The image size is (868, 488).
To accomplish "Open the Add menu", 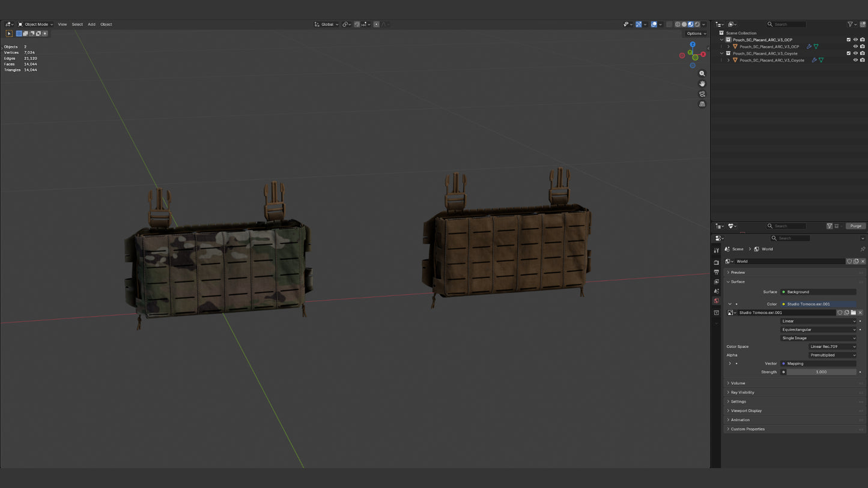I will [91, 25].
